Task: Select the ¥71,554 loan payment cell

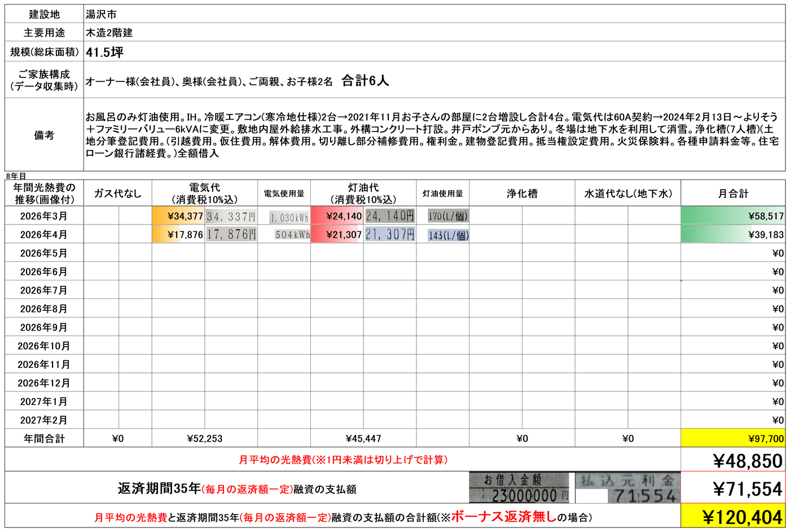Action: (x=733, y=488)
